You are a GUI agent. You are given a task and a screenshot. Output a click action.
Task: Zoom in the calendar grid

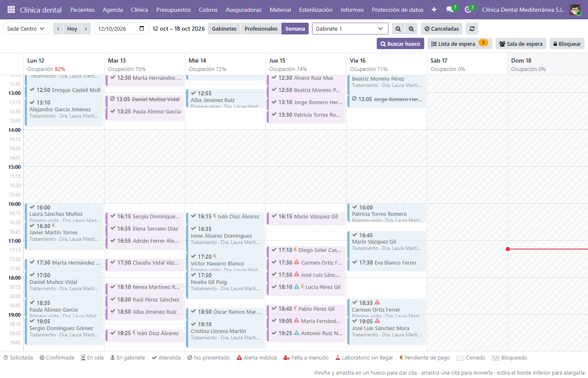tap(411, 29)
